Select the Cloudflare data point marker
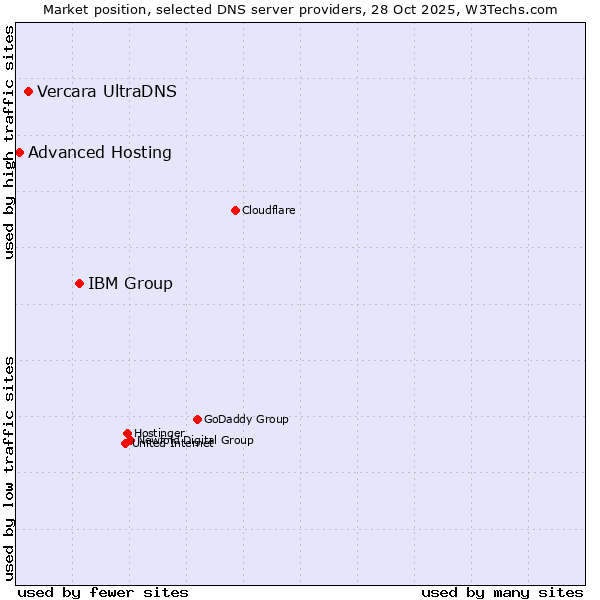600x600 pixels. point(235,210)
